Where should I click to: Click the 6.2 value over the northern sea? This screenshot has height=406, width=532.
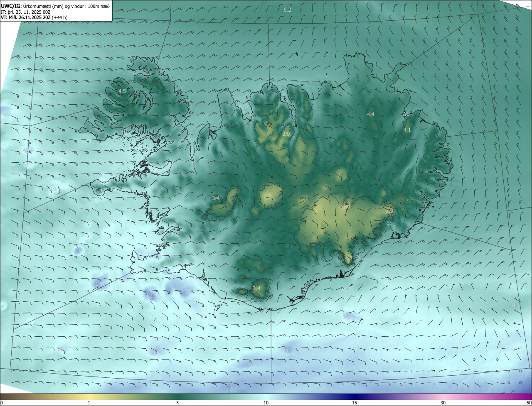(x=287, y=10)
